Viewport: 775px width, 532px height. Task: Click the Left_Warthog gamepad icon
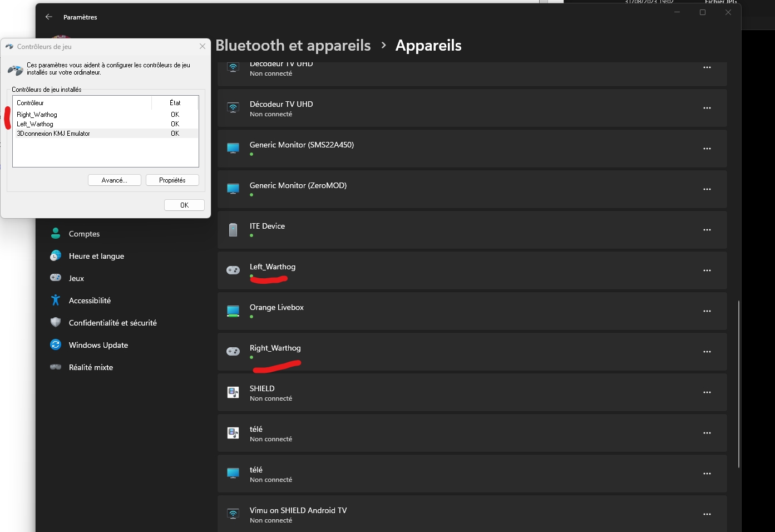point(233,270)
